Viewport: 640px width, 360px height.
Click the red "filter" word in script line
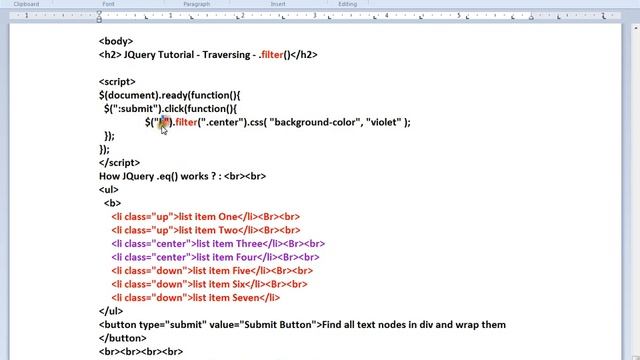(x=186, y=122)
